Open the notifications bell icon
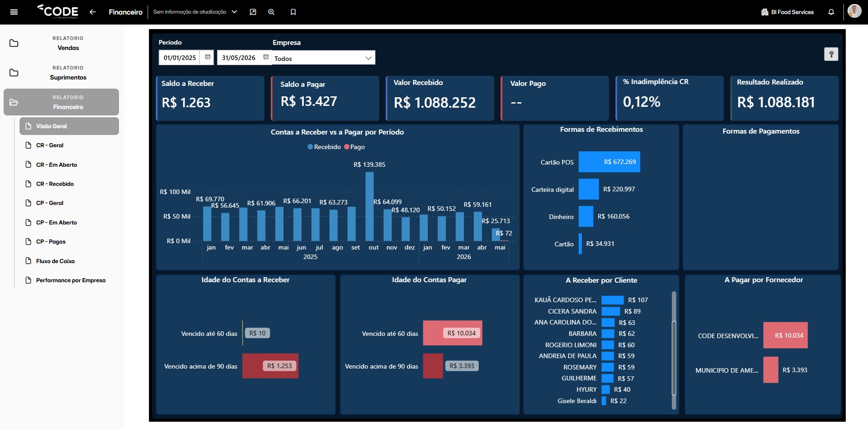868x429 pixels. coord(831,12)
